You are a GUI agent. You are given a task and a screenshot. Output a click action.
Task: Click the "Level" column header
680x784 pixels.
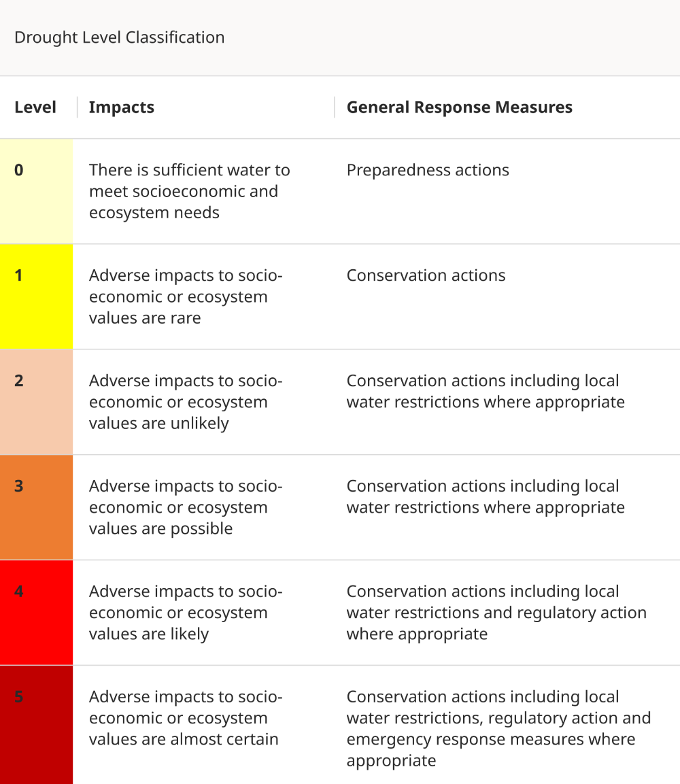[x=35, y=107]
